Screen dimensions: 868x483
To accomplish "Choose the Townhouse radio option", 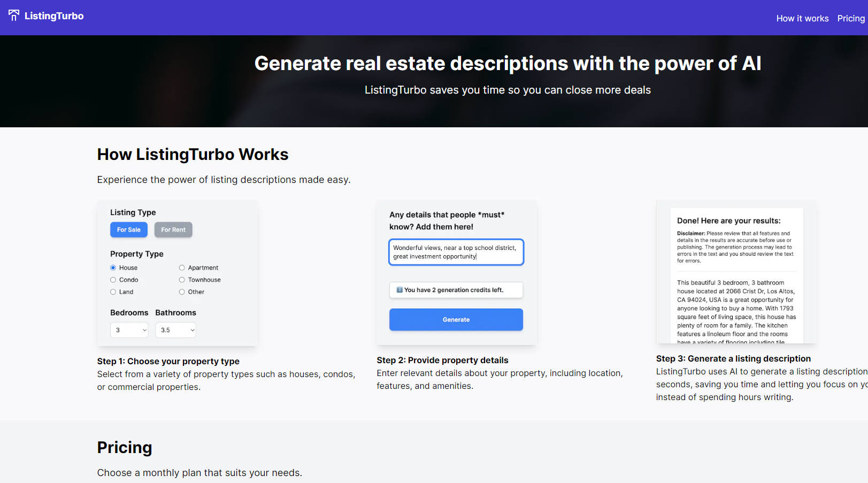I will point(182,280).
